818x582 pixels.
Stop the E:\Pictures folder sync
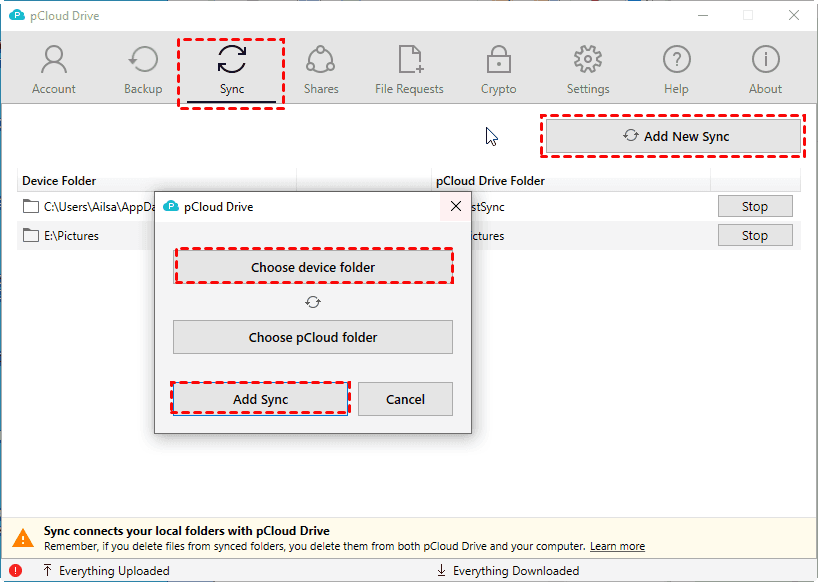(x=755, y=236)
